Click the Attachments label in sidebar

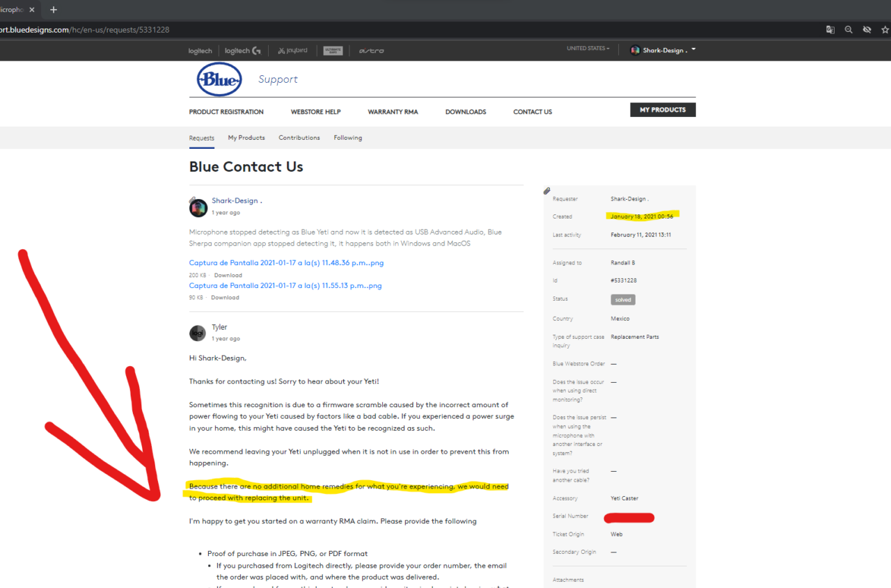point(568,580)
